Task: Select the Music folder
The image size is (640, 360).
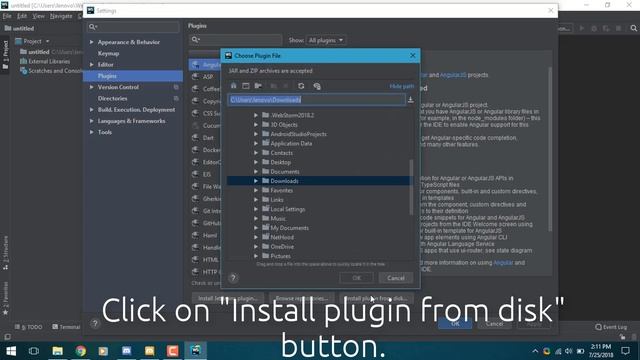Action: [278, 219]
